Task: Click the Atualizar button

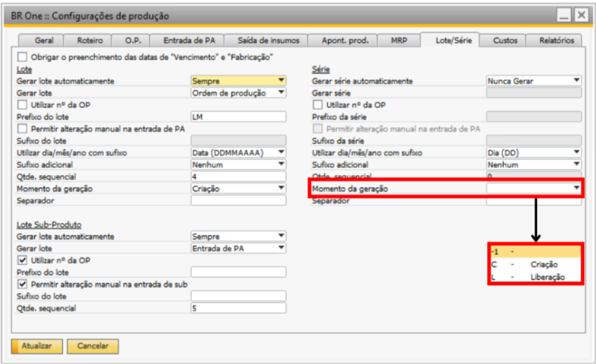Action: point(37,346)
